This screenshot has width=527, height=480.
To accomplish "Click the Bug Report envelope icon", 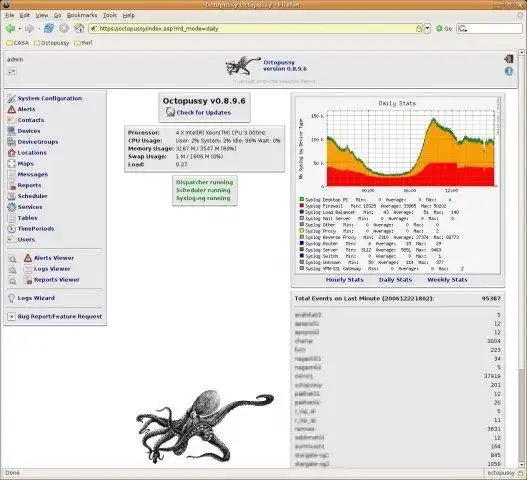I will 12,317.
